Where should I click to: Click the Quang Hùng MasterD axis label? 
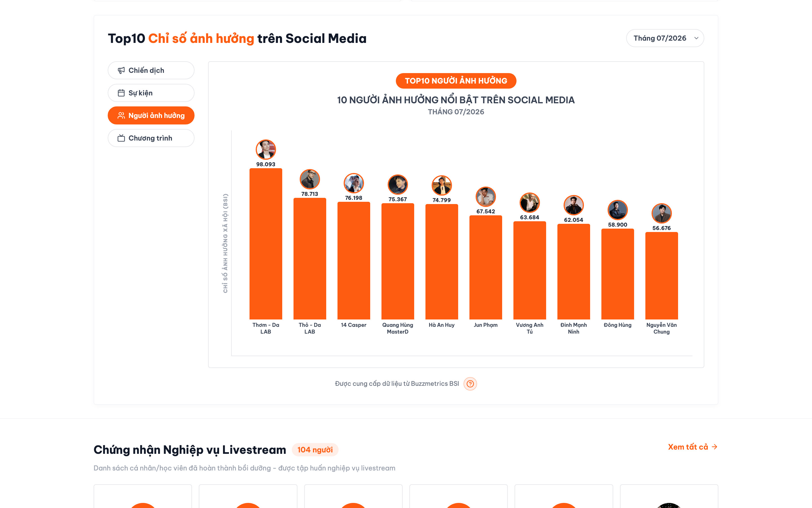(x=398, y=328)
